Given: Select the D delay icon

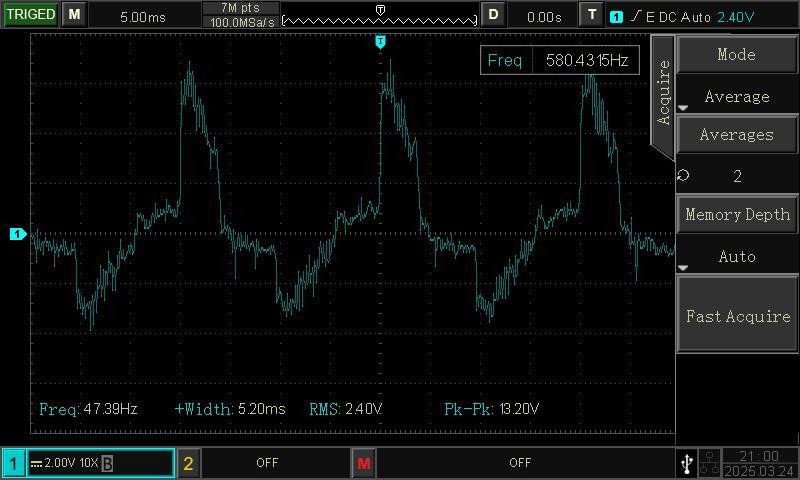Looking at the screenshot, I should [493, 14].
